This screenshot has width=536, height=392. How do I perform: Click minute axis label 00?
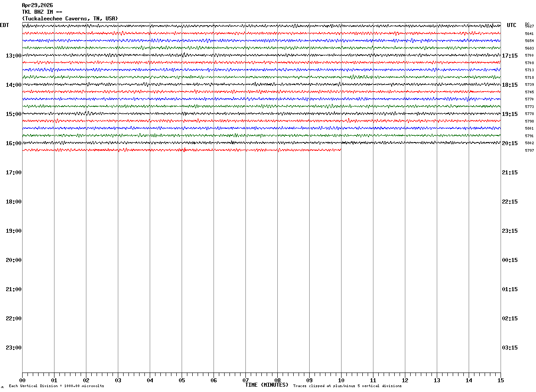(22, 380)
